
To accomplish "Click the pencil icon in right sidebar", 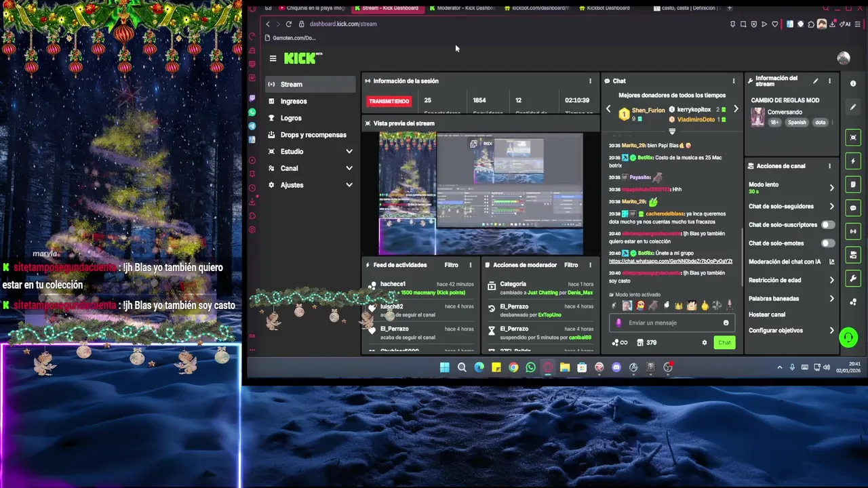I will 853,107.
